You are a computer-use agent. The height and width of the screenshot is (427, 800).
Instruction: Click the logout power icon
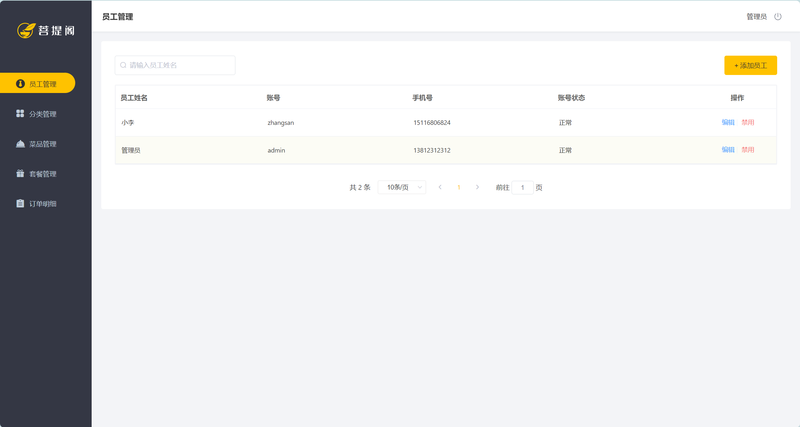[778, 16]
